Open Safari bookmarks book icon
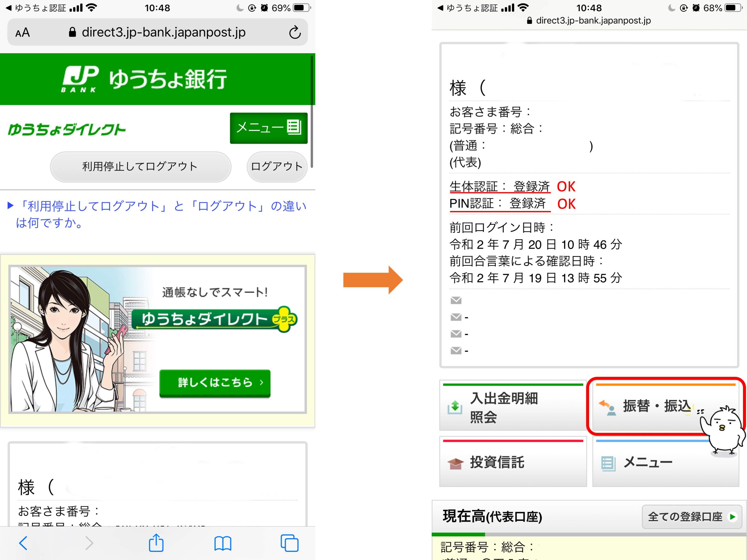 click(223, 544)
